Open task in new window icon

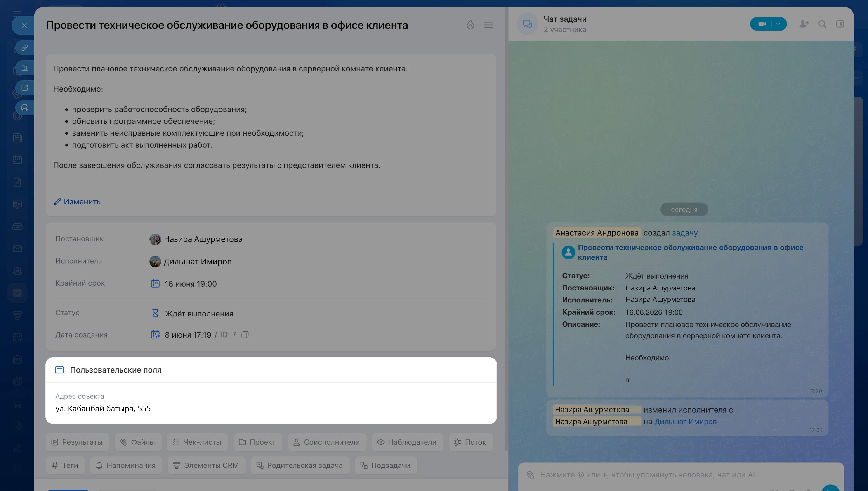coord(25,88)
